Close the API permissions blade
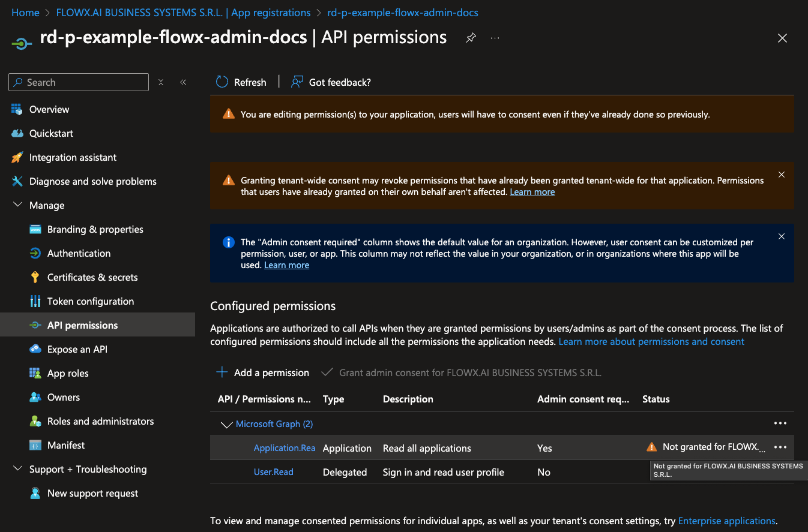The image size is (808, 532). [x=782, y=38]
